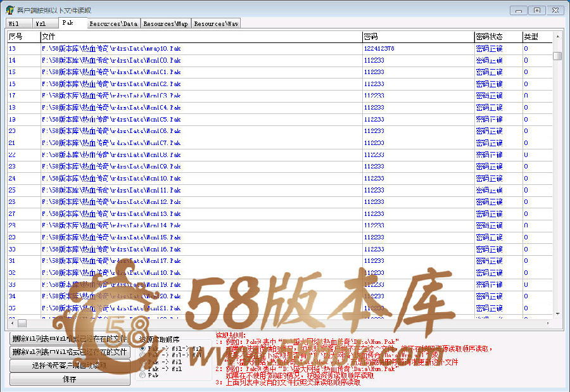Image resolution: width=570 pixels, height=392 pixels.
Task: Click 密码正确 status in row 23
Action: click(x=489, y=167)
